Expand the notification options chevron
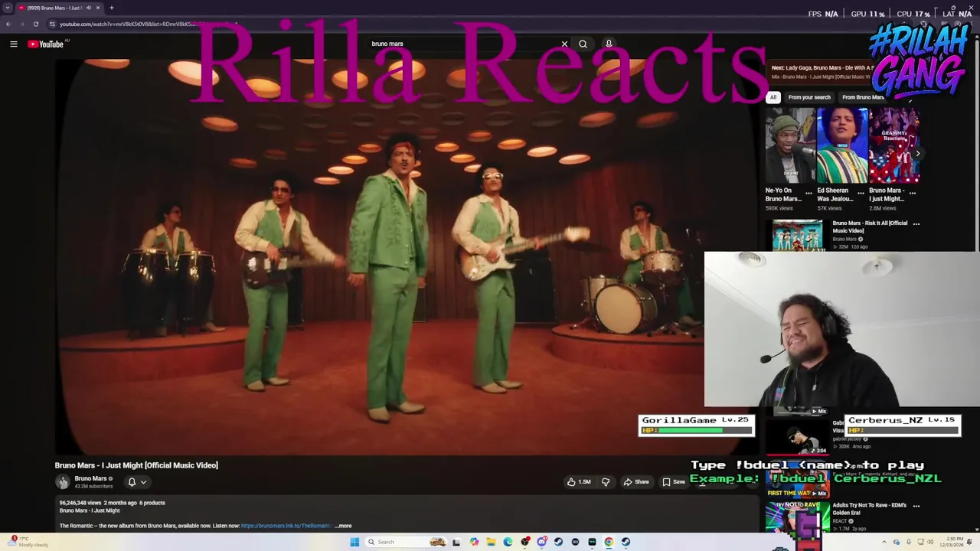 pyautogui.click(x=143, y=482)
